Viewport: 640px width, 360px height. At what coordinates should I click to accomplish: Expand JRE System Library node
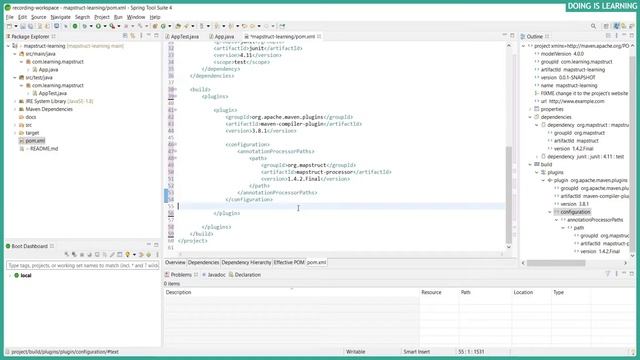(x=15, y=101)
